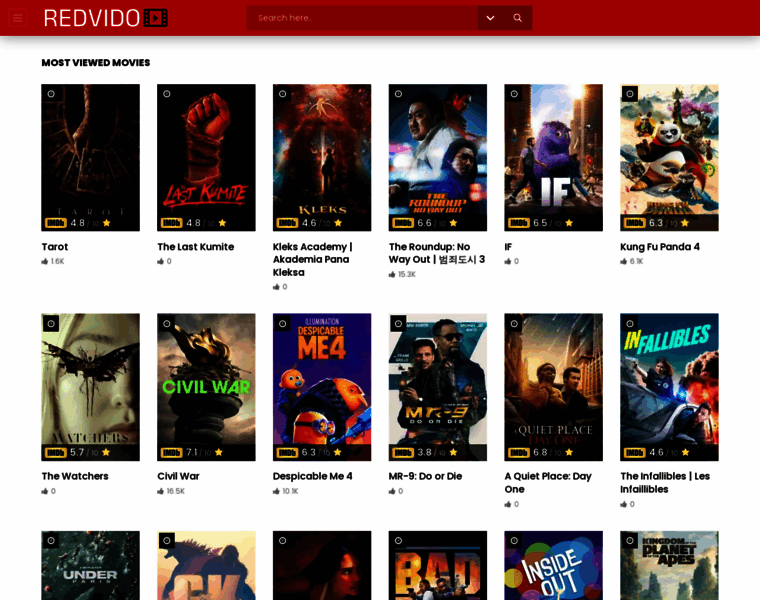The height and width of the screenshot is (600, 760).
Task: Click the thumbs-up icon under The Roundup
Action: 392,274
